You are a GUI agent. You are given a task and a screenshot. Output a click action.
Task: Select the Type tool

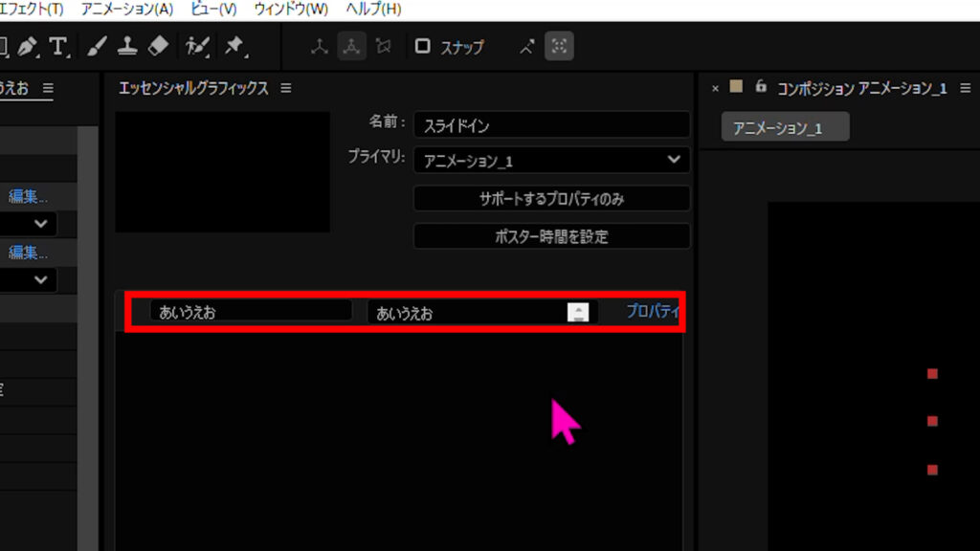59,46
